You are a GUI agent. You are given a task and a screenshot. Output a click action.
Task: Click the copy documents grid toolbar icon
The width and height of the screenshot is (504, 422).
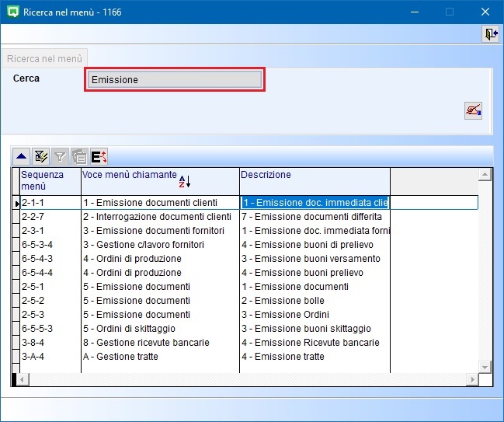(78, 156)
